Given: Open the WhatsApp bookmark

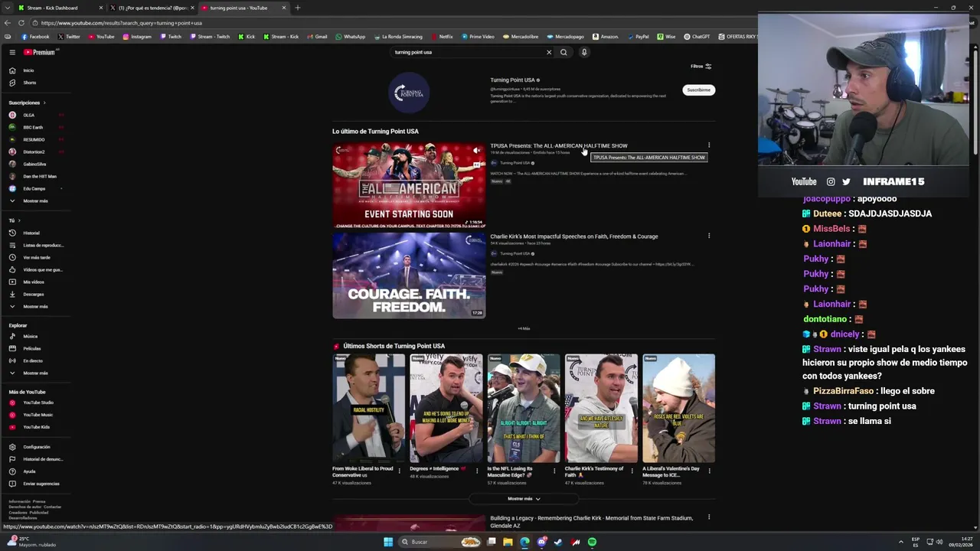Looking at the screenshot, I should pyautogui.click(x=351, y=37).
